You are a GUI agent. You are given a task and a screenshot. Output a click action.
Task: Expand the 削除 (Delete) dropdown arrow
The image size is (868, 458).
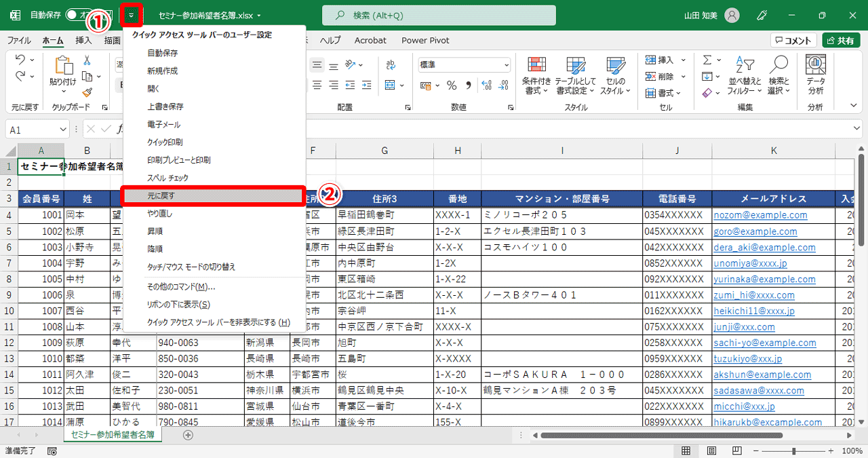click(684, 76)
